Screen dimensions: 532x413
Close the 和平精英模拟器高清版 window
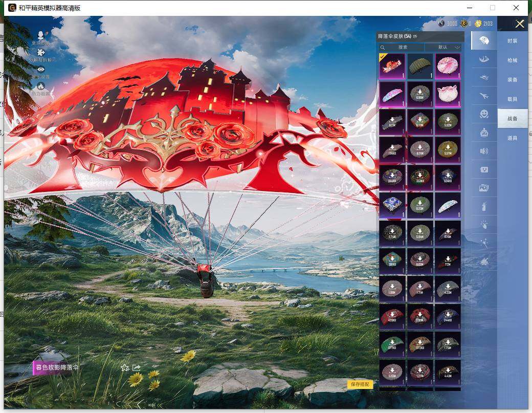[x=516, y=8]
